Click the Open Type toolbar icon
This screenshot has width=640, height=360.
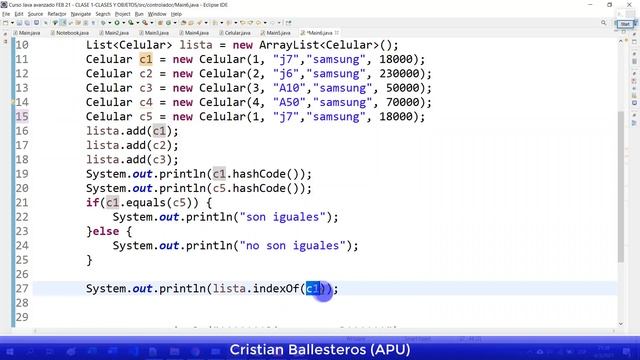pyautogui.click(x=183, y=23)
